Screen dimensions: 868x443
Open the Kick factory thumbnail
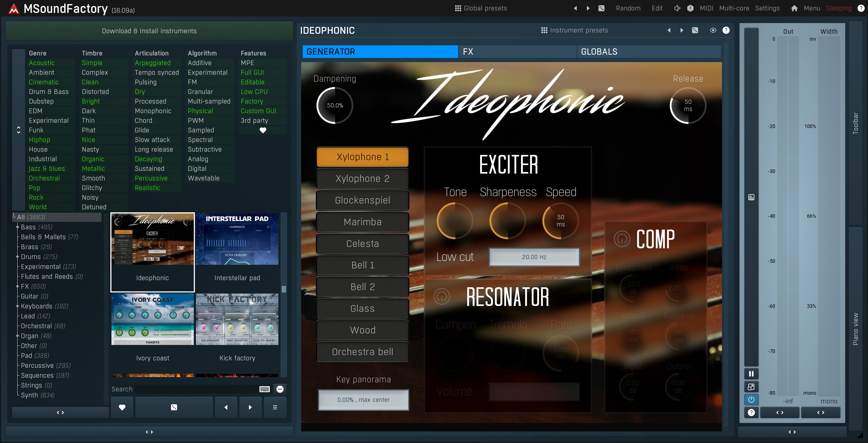pyautogui.click(x=237, y=319)
